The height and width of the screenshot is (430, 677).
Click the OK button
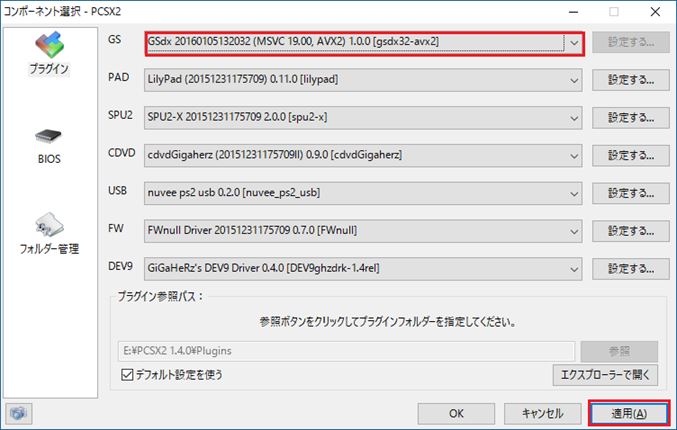pyautogui.click(x=456, y=414)
